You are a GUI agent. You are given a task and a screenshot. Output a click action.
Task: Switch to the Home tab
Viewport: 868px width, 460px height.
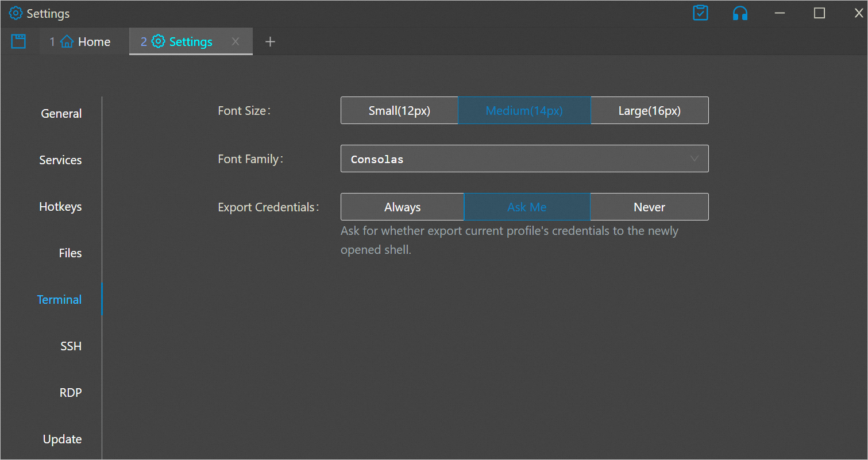click(x=84, y=41)
